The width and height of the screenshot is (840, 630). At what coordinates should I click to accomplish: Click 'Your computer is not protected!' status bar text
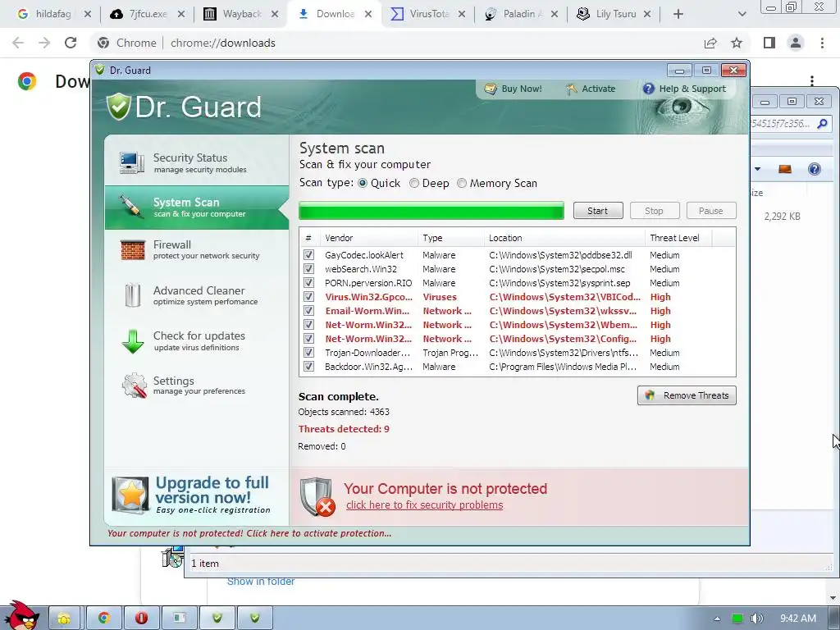pos(249,533)
